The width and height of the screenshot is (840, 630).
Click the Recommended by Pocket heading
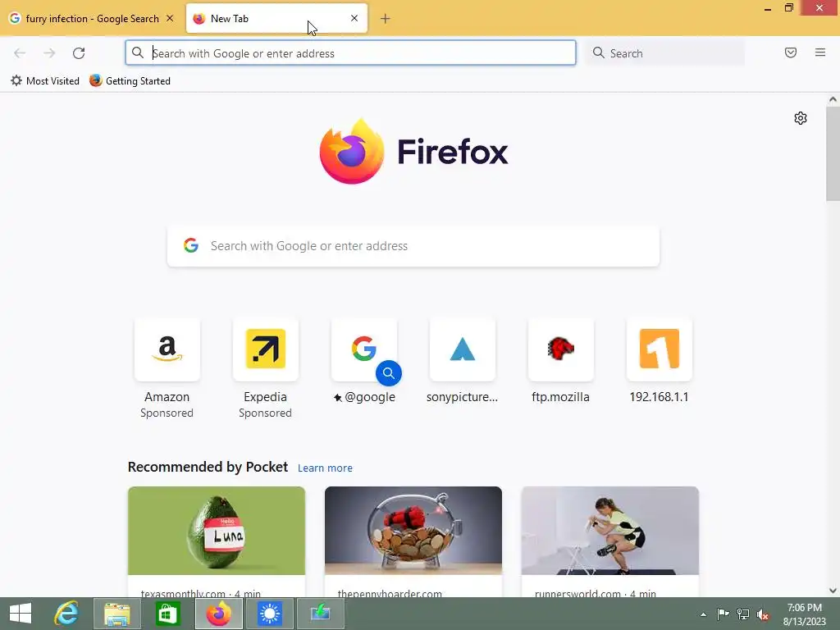pyautogui.click(x=208, y=467)
